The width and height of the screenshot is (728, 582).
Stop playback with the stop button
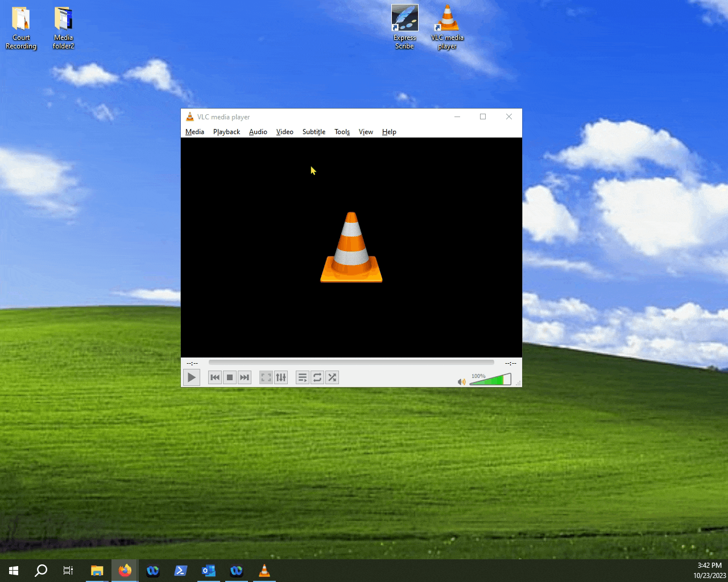pyautogui.click(x=230, y=377)
